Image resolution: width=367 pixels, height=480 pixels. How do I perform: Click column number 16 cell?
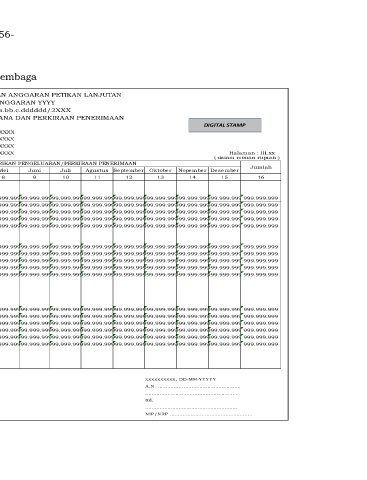tap(261, 177)
